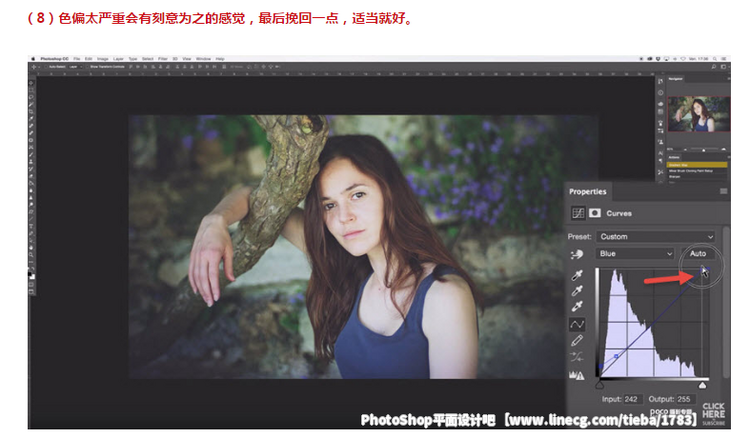Open the Apple menu
The width and height of the screenshot is (750, 438).
pos(33,59)
